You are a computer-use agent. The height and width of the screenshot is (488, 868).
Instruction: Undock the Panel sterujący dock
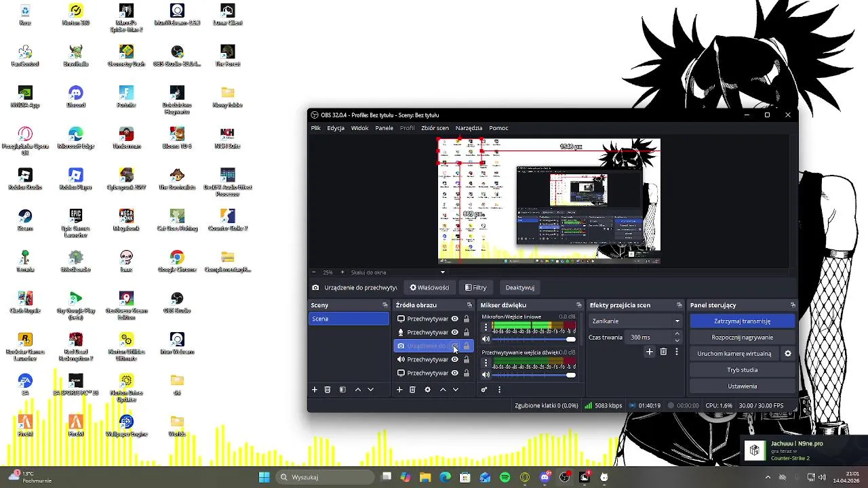tap(793, 305)
